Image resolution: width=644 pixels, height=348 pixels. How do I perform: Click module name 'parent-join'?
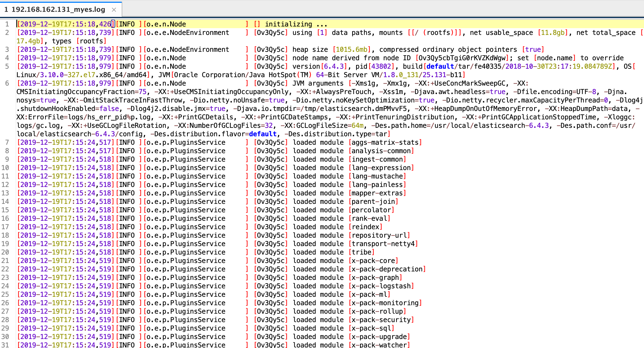[373, 201]
